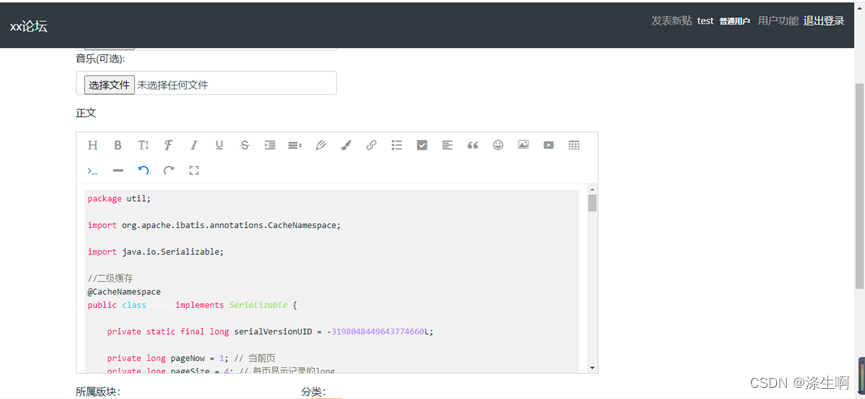The width and height of the screenshot is (865, 399).
Task: Click the 正文 label
Action: click(86, 113)
